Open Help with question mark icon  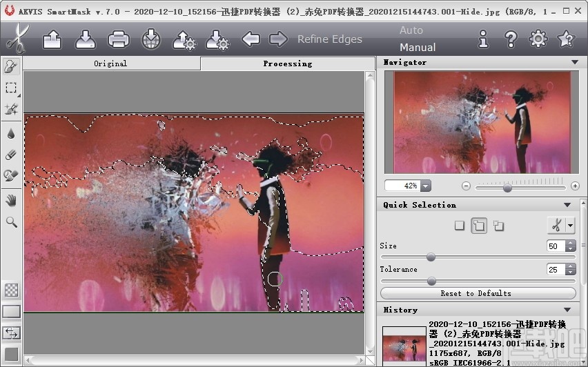pyautogui.click(x=511, y=39)
